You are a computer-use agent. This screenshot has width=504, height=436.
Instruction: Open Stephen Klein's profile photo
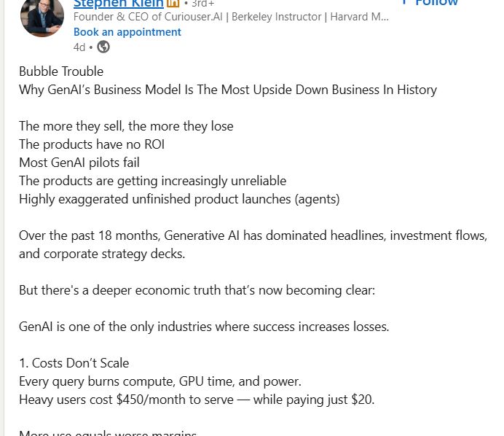point(42,17)
